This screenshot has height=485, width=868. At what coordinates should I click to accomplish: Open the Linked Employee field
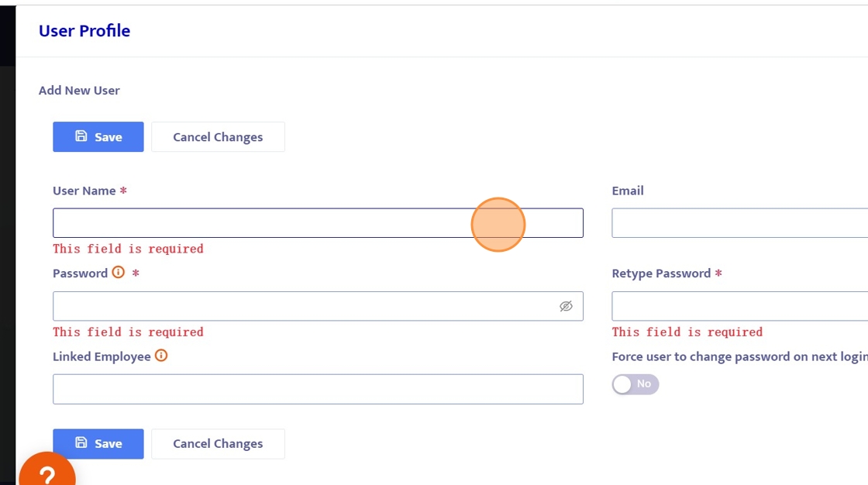tap(318, 389)
